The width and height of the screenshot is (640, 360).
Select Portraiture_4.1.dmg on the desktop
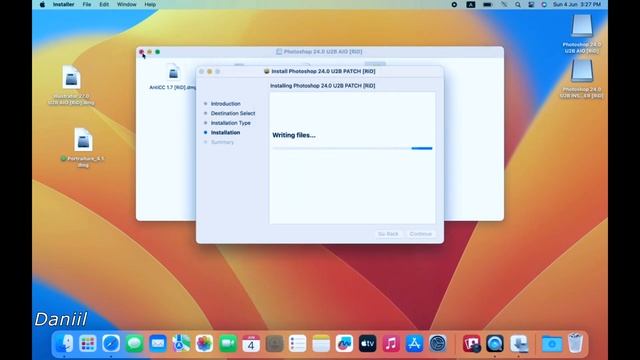click(83, 147)
